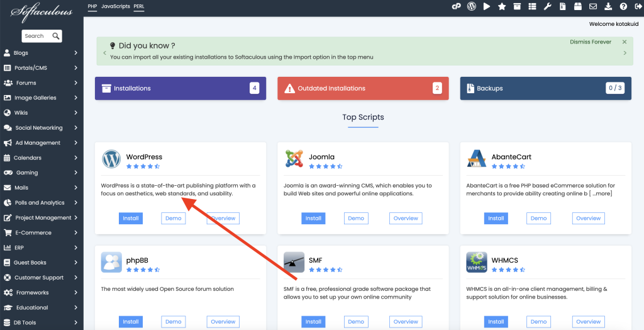The height and width of the screenshot is (330, 644).
Task: Click the package box icon in toolbar
Action: pyautogui.click(x=578, y=6)
